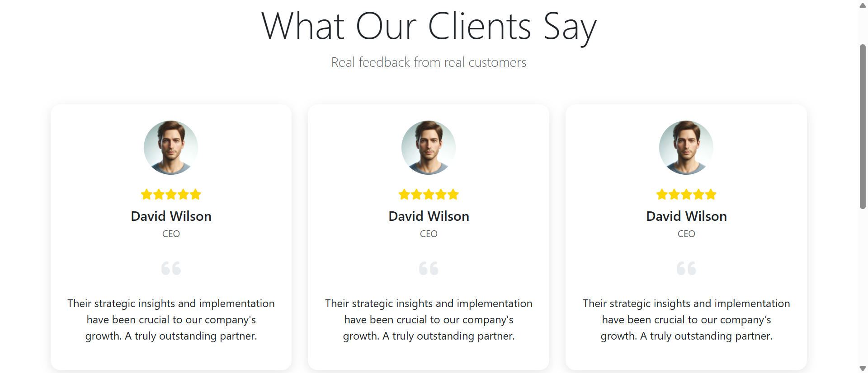Image resolution: width=868 pixels, height=373 pixels.
Task: Click the avatar photo in the middle testimonial card
Action: coord(429,147)
